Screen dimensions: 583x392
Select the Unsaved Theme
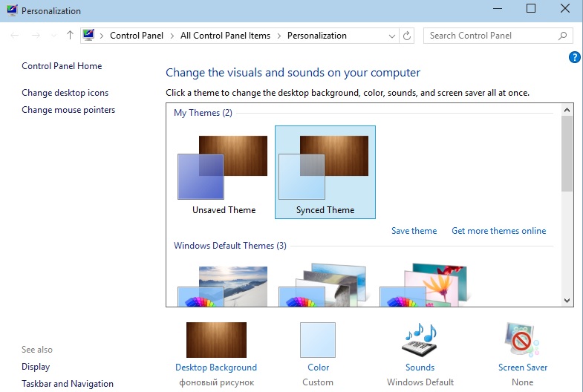pos(224,172)
